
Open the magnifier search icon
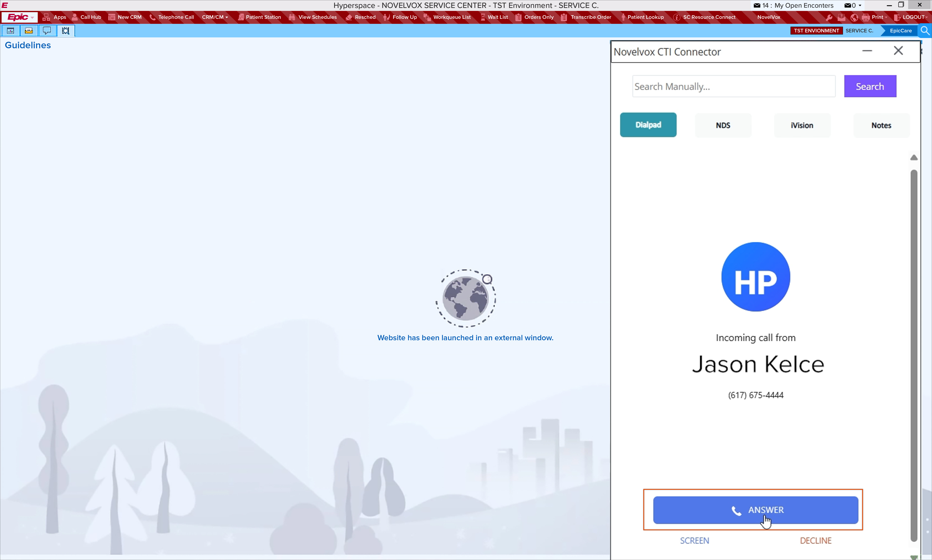[x=925, y=31]
